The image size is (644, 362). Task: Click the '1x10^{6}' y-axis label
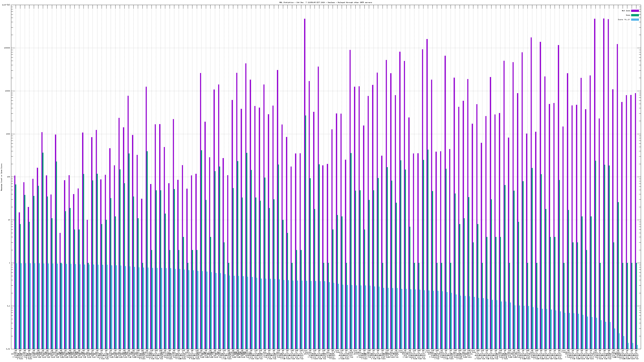(6, 5)
